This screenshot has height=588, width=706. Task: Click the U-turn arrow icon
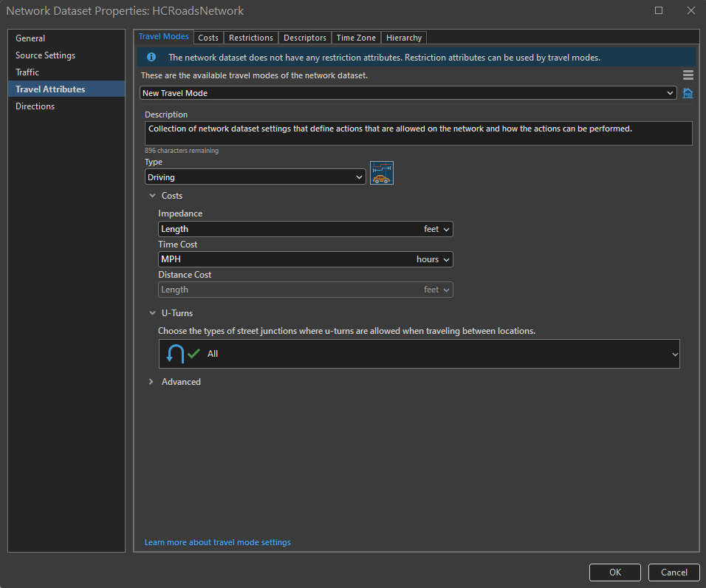point(174,354)
